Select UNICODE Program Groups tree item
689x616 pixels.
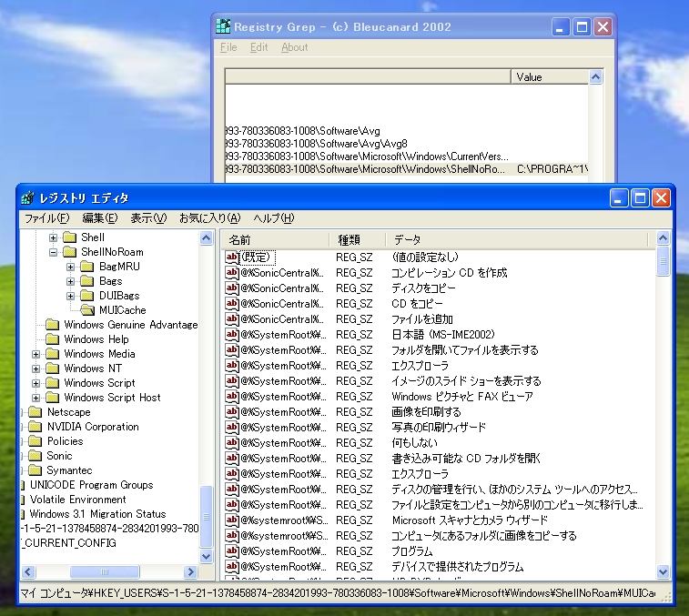pos(91,485)
